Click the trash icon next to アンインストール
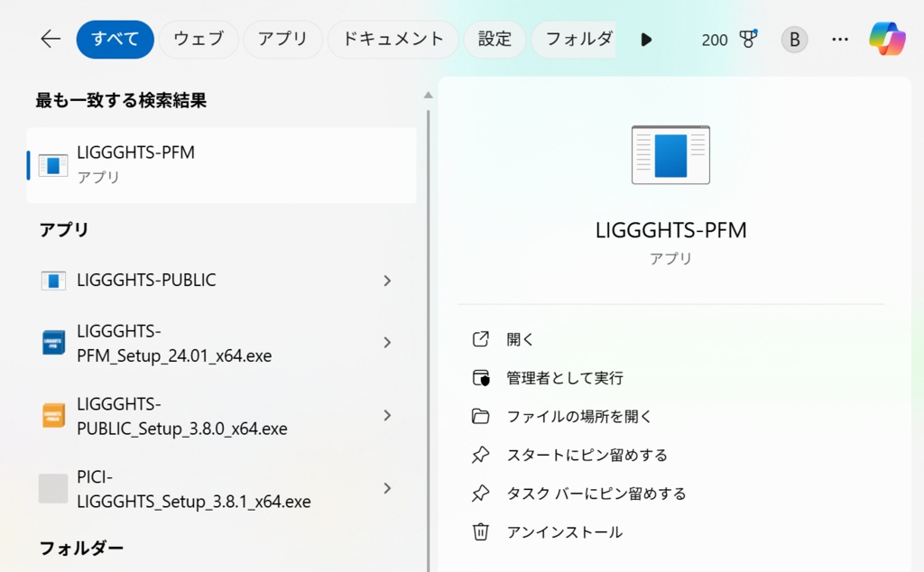924x572 pixels. [x=482, y=531]
